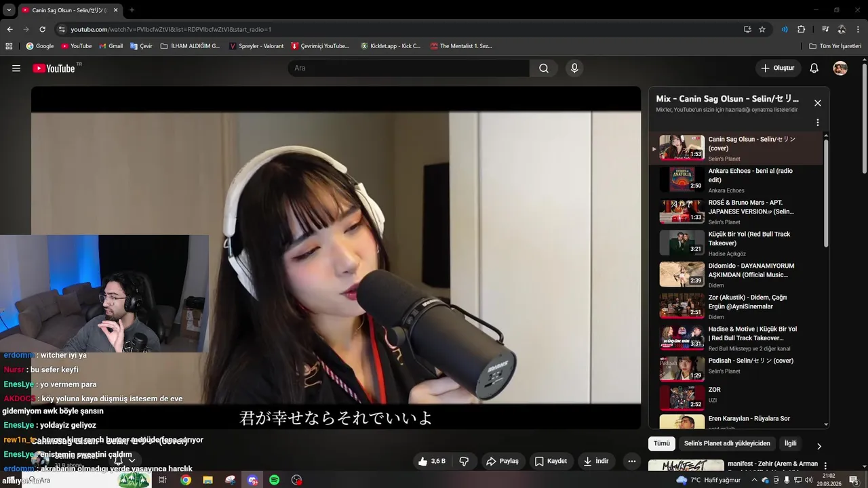Open Chrome profile avatar

pyautogui.click(x=842, y=29)
